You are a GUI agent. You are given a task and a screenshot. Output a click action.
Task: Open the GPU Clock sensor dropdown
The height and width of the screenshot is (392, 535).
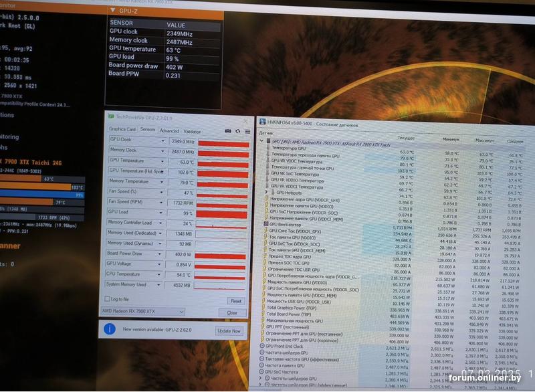(163, 140)
